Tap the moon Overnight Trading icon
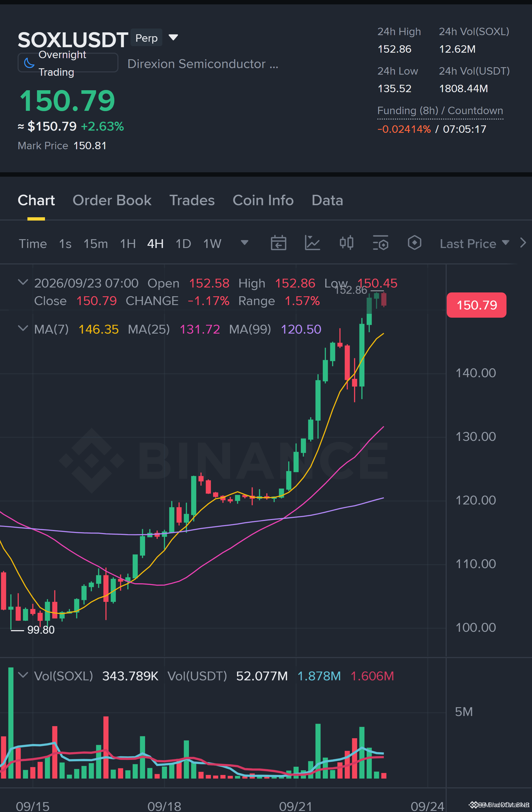This screenshot has width=532, height=812. (29, 63)
